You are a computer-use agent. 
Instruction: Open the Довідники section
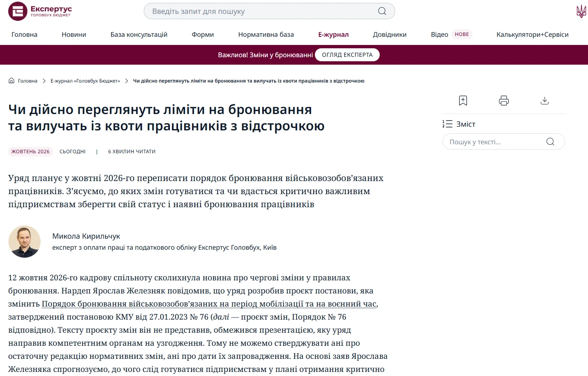point(390,34)
